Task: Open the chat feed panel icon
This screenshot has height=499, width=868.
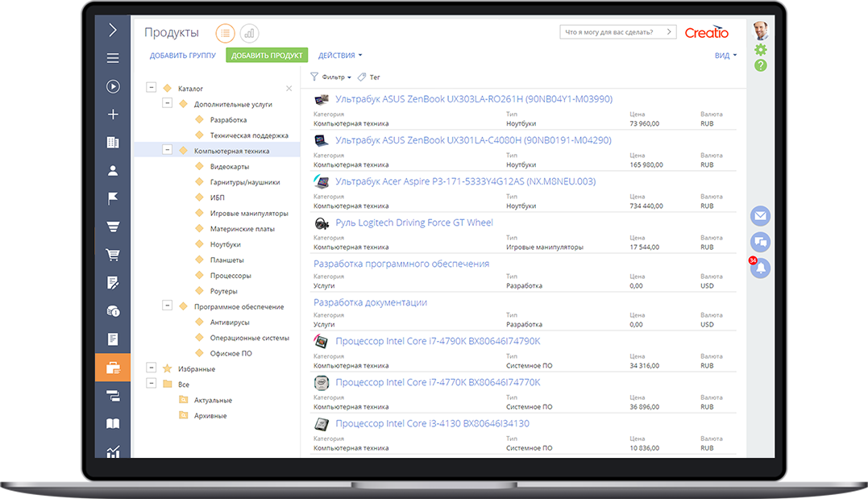Action: pos(761,242)
